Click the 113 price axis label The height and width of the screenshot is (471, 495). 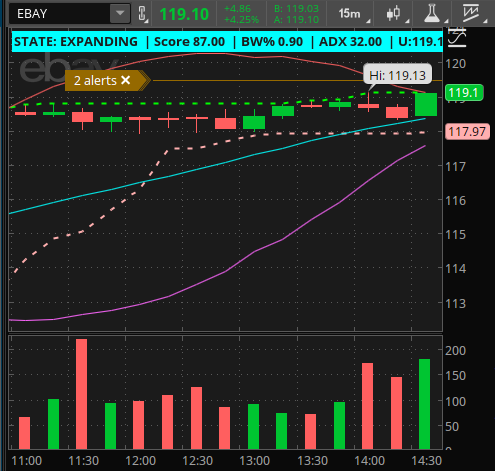[456, 304]
